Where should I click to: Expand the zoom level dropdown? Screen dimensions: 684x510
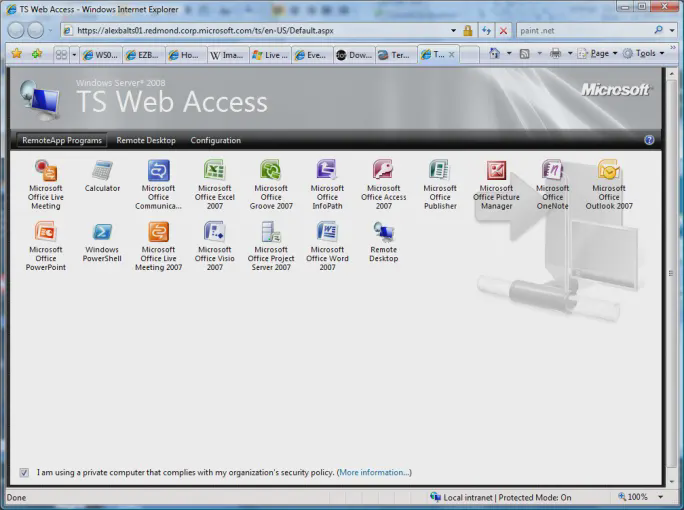[x=658, y=497]
